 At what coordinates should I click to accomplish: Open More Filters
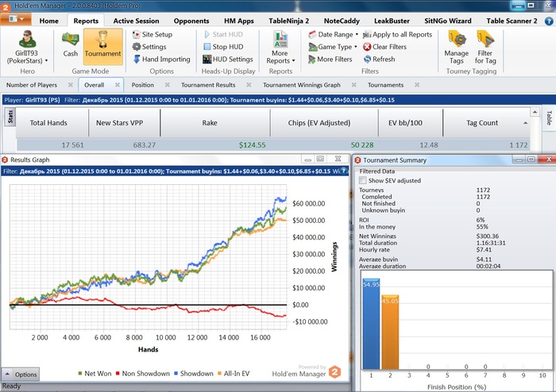point(330,60)
